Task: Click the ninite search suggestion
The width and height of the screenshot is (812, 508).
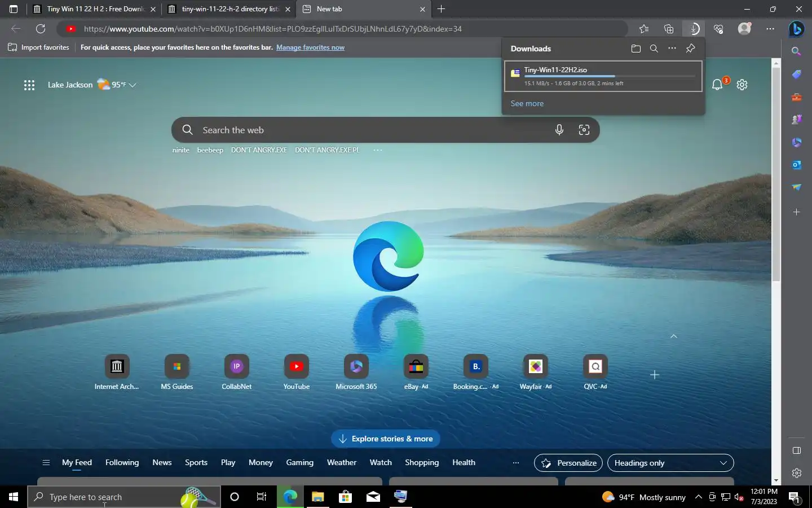Action: (181, 150)
